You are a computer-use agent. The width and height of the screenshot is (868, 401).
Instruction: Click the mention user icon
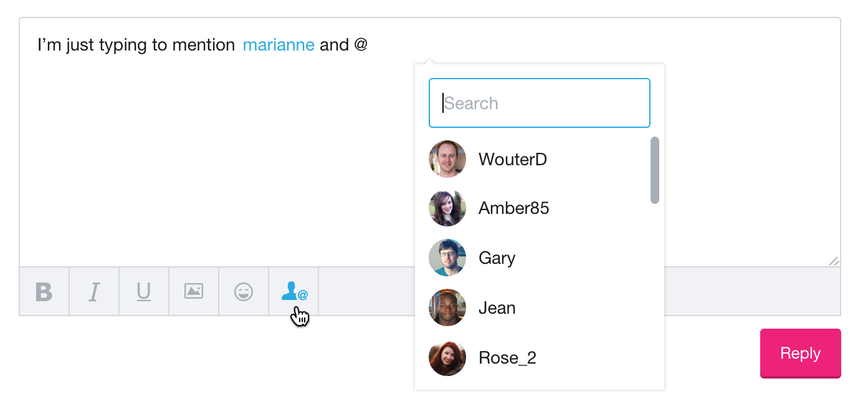pyautogui.click(x=294, y=291)
